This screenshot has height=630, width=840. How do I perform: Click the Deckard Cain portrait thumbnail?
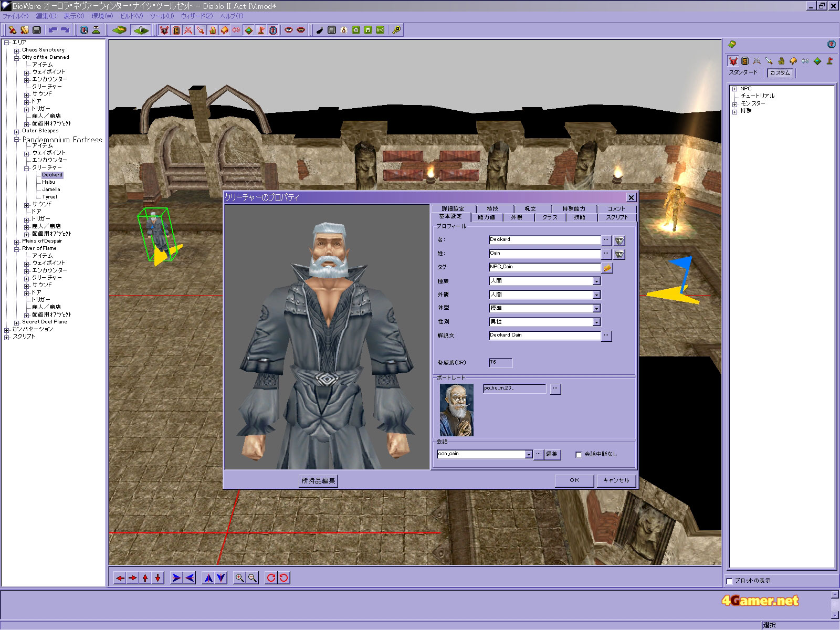click(x=456, y=410)
